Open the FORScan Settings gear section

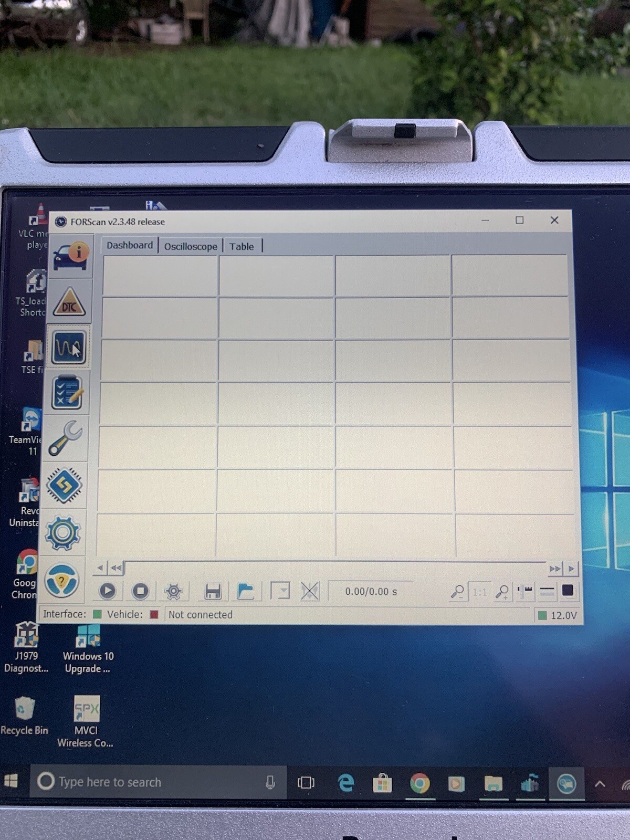pos(62,532)
